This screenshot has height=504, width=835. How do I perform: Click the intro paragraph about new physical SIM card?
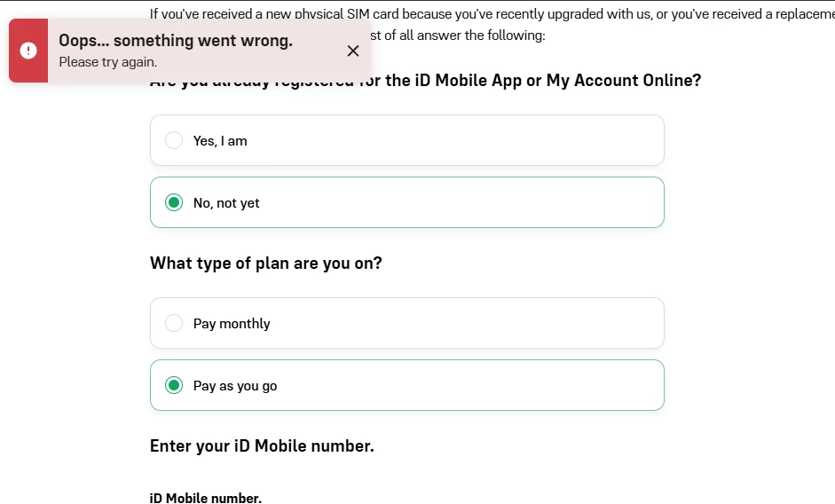click(x=488, y=13)
